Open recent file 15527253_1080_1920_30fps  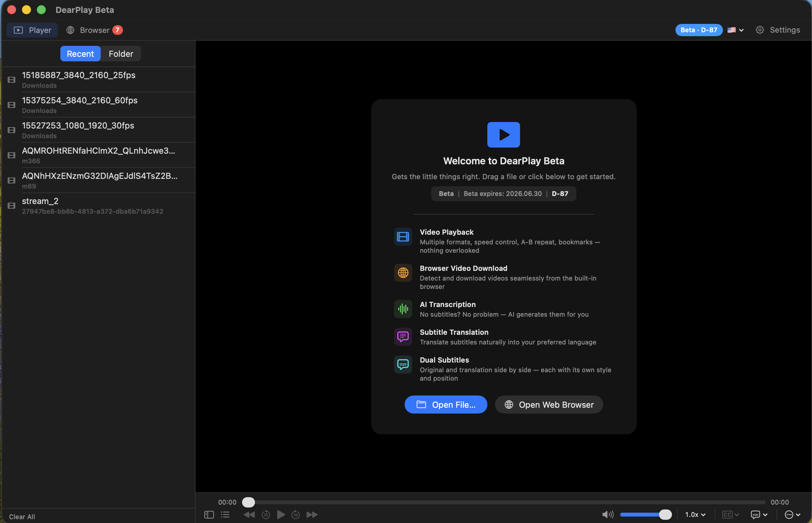tap(98, 130)
